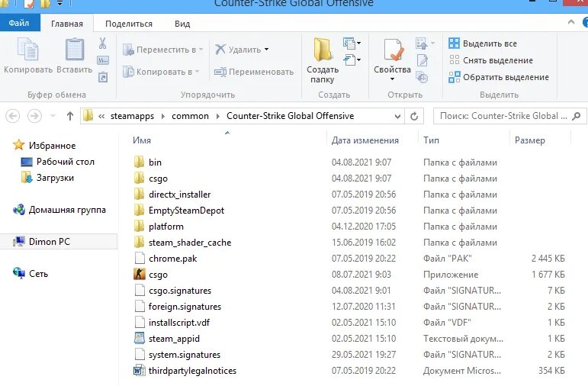Expand the arrow after steamapps in path
The width and height of the screenshot is (588, 386).
(x=162, y=116)
